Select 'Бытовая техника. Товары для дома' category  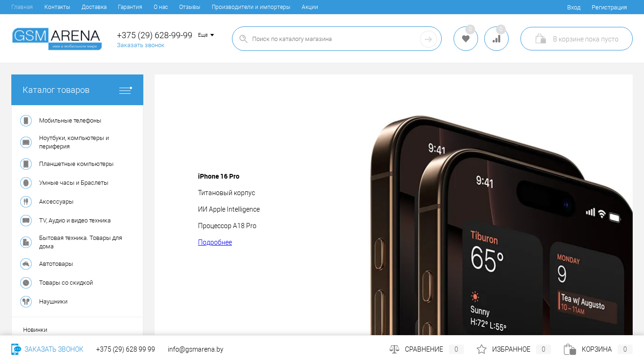(81, 242)
